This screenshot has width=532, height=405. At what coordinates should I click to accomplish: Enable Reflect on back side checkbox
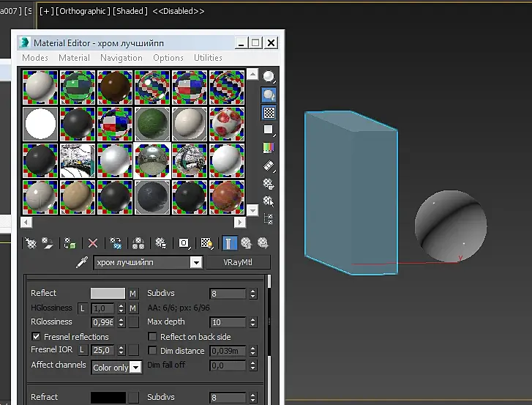point(152,336)
